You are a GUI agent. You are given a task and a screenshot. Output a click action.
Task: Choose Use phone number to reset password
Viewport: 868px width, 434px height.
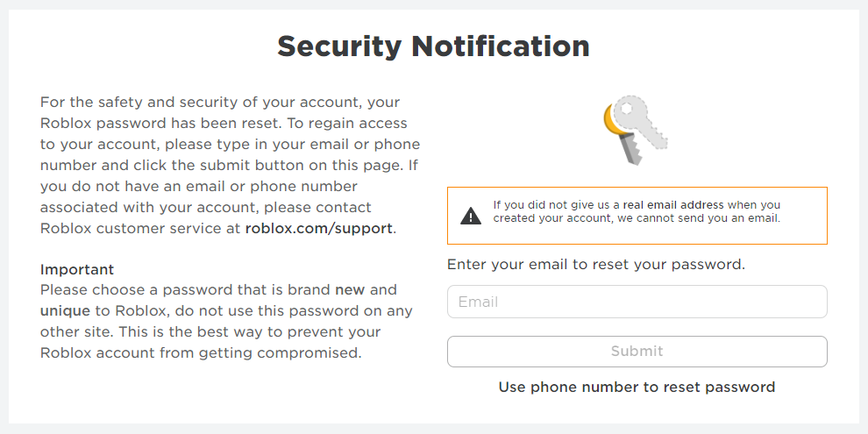[637, 387]
